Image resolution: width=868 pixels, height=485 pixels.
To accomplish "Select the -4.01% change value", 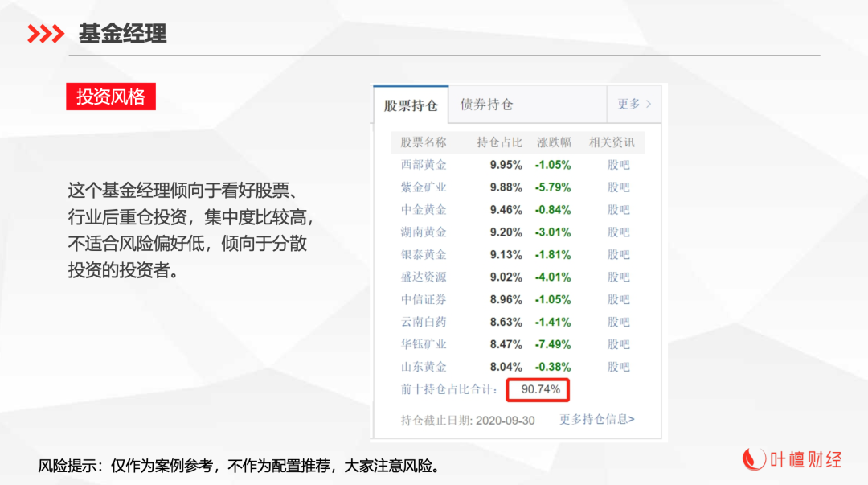I will (x=552, y=277).
